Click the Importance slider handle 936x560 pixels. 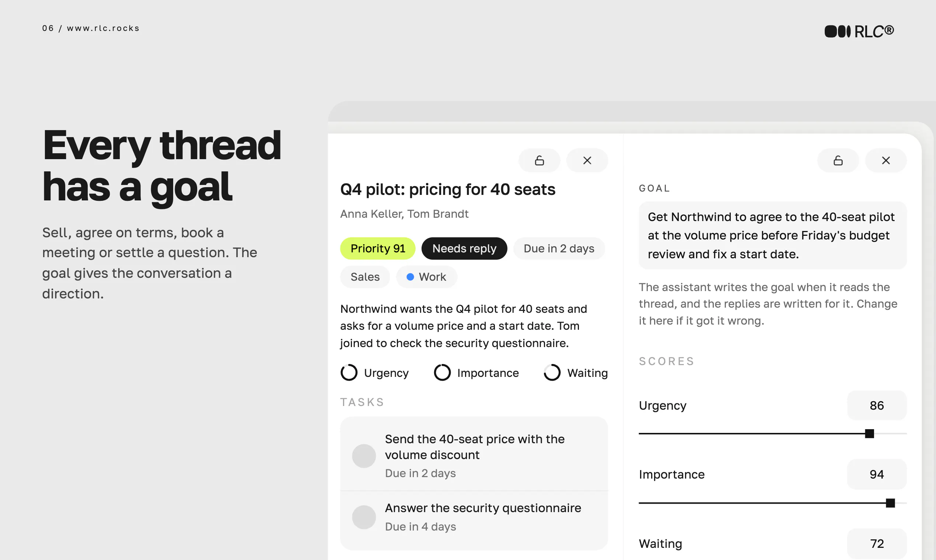[890, 503]
